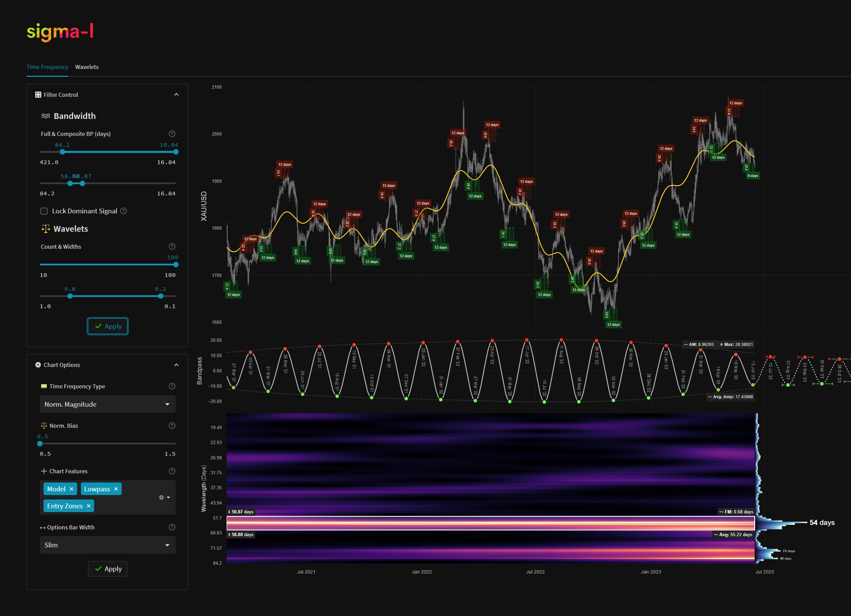Click help icon beside Chart Features
This screenshot has height=616, width=851.
tap(172, 471)
